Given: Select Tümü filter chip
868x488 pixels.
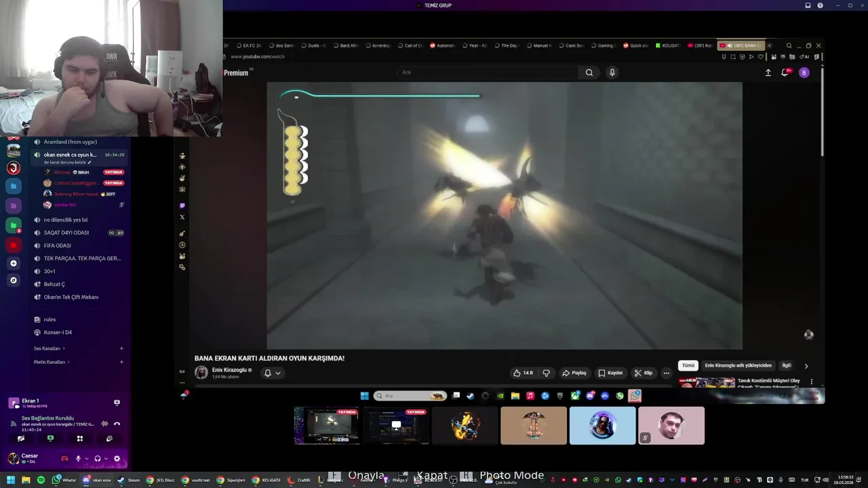Looking at the screenshot, I should point(688,365).
